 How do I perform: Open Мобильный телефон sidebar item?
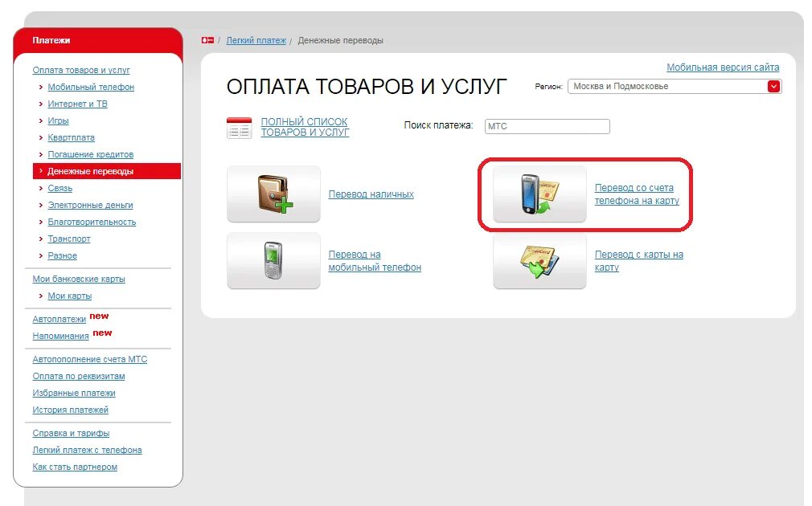pos(91,87)
